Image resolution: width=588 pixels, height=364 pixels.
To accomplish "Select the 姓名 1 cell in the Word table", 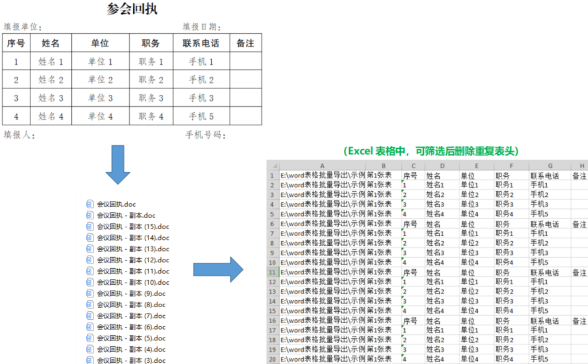I will click(51, 61).
